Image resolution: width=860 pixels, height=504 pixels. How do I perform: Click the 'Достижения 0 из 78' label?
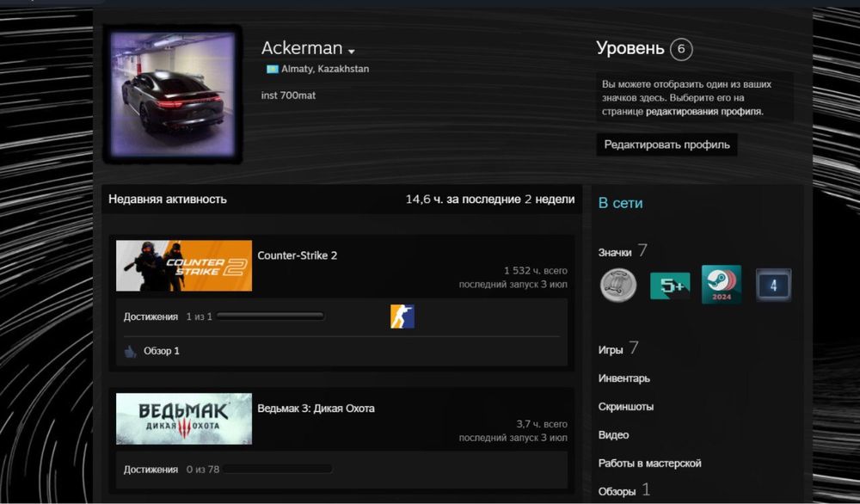(171, 470)
